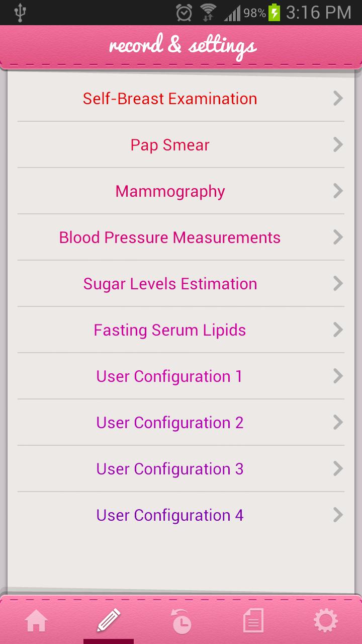Tap the record & settings header title

[182, 46]
